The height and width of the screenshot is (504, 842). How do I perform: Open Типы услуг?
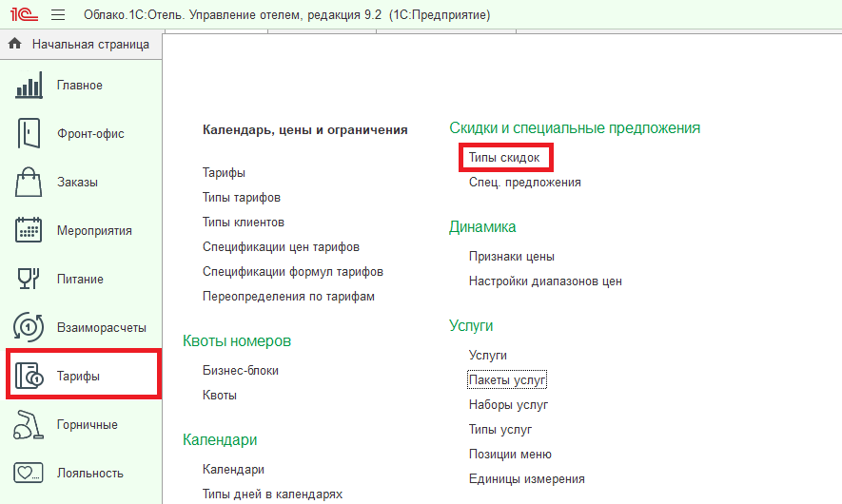[x=499, y=430]
